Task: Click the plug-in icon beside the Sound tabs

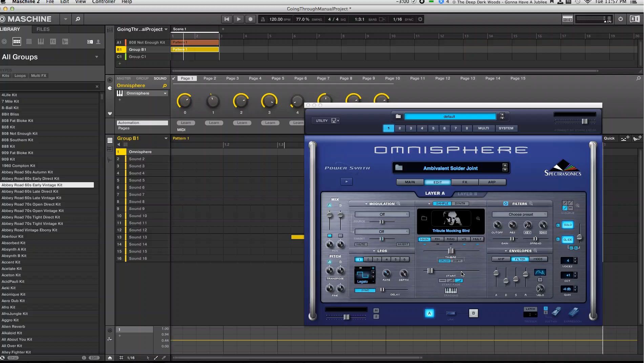Action: coord(110,88)
